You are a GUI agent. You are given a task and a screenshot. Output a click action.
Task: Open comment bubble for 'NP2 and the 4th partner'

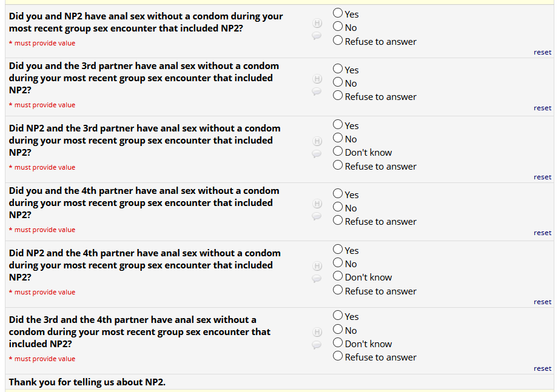point(317,279)
